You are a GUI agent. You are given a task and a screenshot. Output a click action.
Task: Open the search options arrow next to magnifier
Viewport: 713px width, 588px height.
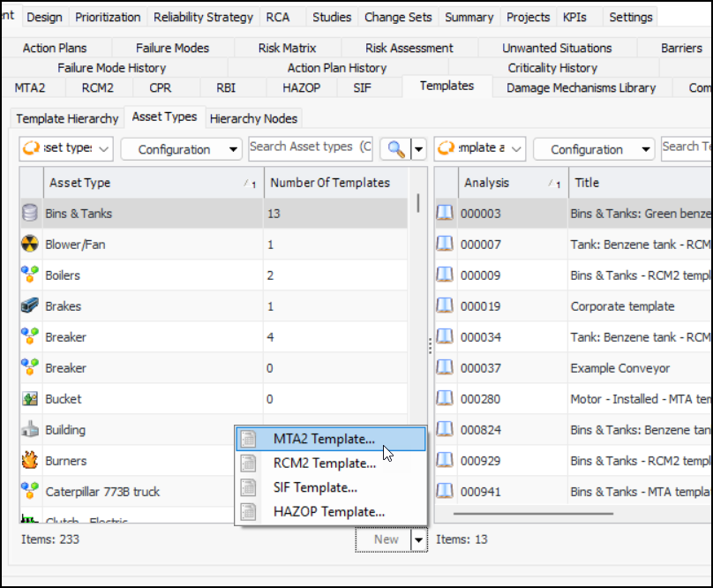(419, 149)
